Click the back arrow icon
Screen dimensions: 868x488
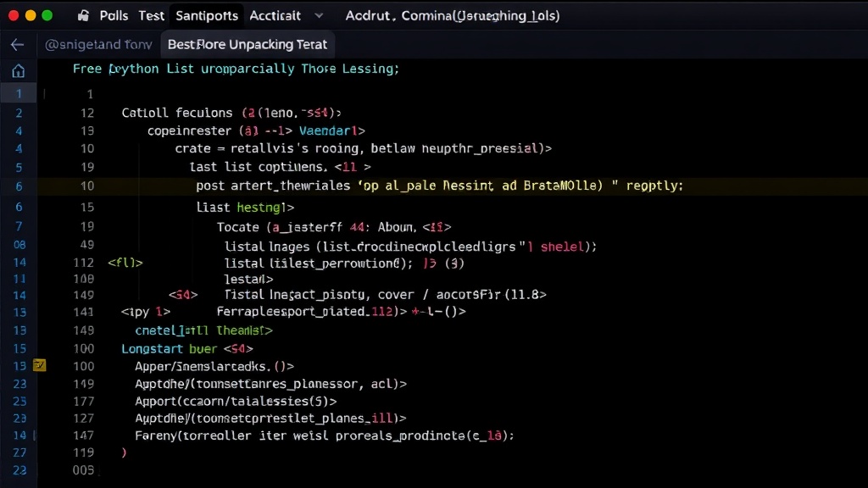(x=17, y=44)
